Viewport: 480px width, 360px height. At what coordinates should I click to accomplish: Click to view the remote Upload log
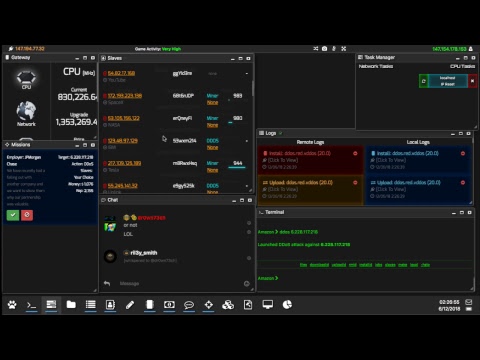pos(283,189)
